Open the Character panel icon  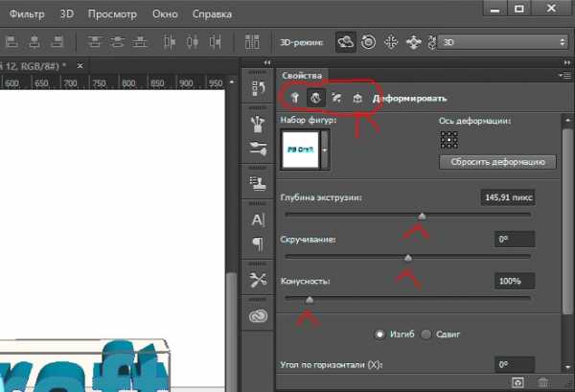point(257,219)
